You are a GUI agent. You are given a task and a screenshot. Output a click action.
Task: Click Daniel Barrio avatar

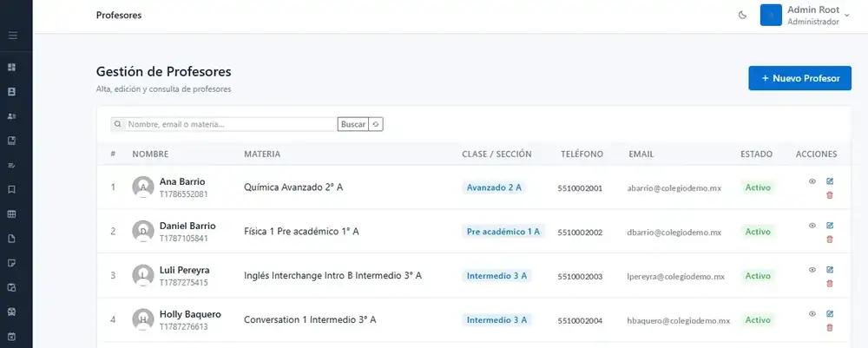[143, 231]
